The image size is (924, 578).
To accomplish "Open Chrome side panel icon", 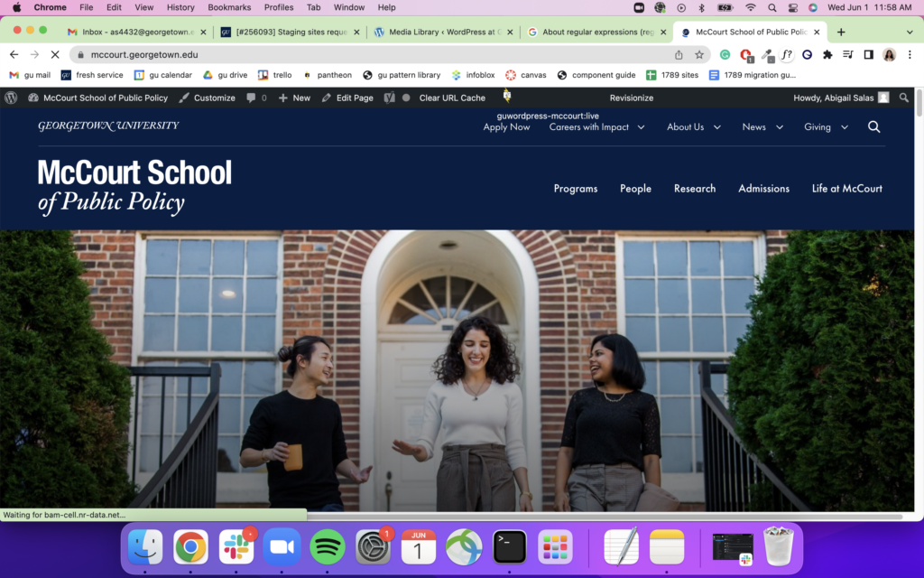I will tap(869, 54).
